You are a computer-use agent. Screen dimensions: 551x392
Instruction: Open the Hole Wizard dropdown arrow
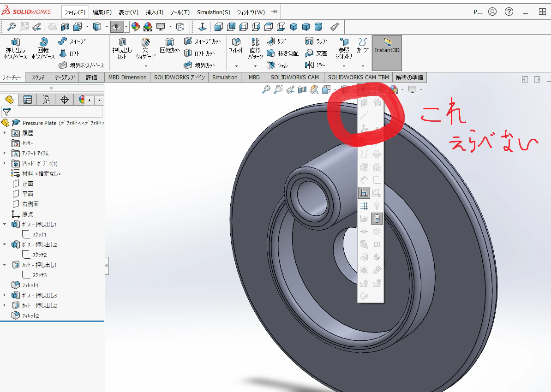146,66
